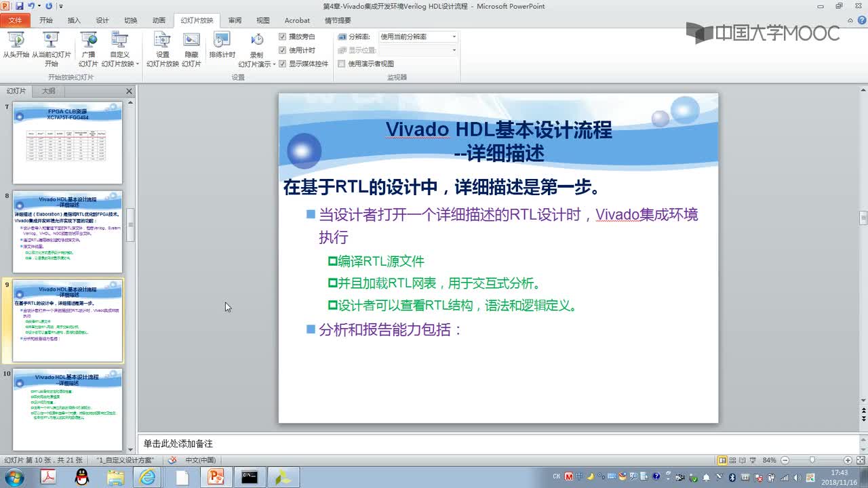Switch to the View (视图) ribbon tab
Image resolution: width=868 pixels, height=488 pixels.
[x=263, y=20]
